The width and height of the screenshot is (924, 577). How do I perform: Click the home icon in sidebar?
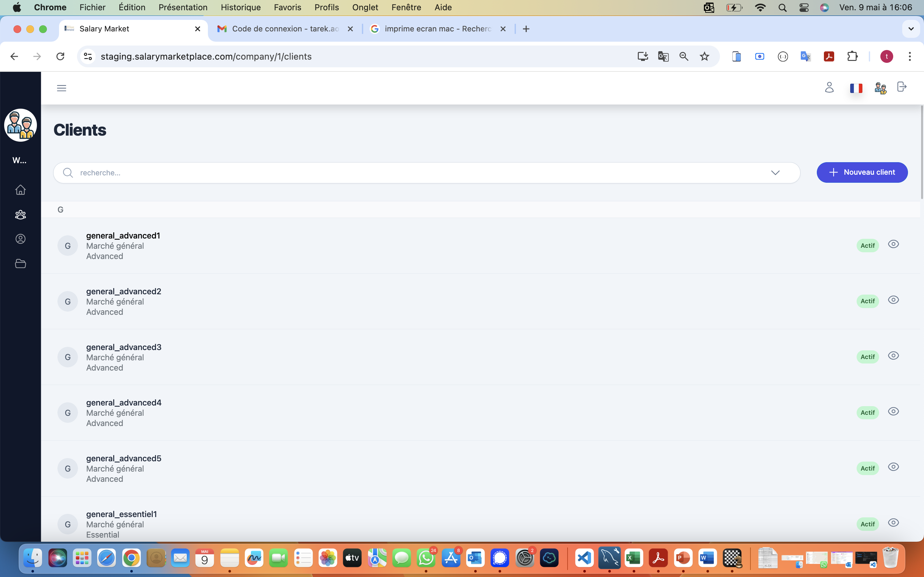point(20,190)
